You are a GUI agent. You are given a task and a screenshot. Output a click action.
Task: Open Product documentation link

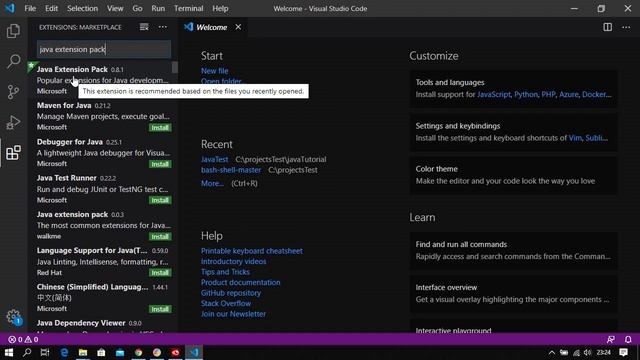tap(240, 282)
